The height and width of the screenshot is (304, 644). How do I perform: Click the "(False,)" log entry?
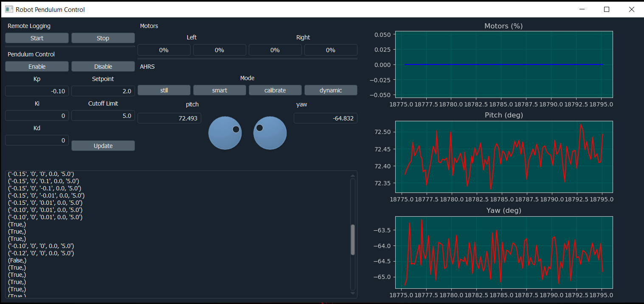17,260
